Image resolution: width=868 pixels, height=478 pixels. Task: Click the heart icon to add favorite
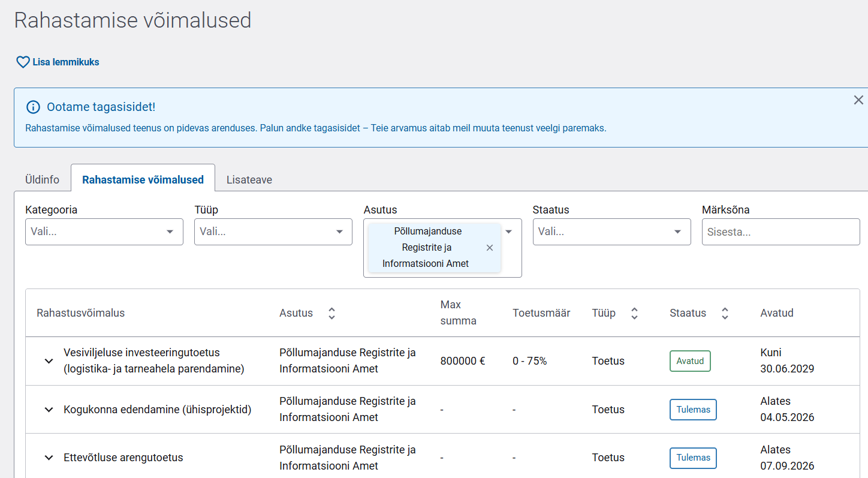coord(23,62)
